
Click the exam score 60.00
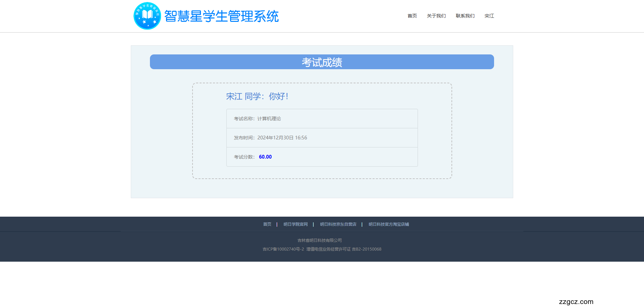coord(265,157)
